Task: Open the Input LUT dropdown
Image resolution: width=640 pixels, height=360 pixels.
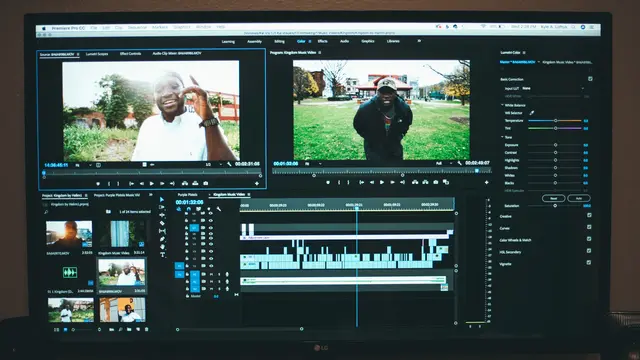Action: 553,88
